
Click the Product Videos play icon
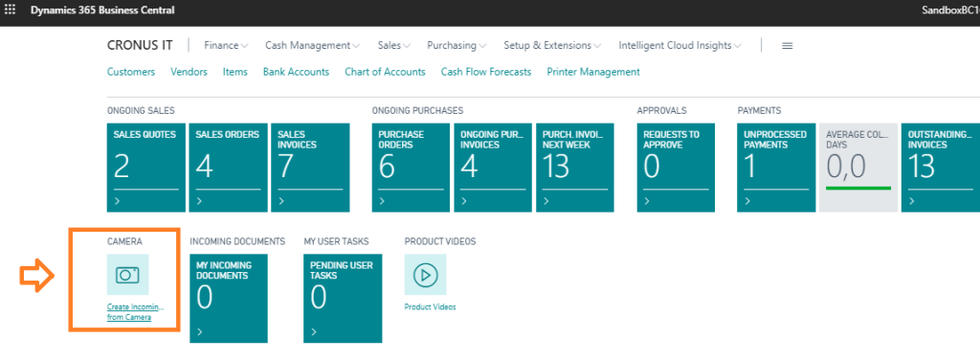[x=425, y=274]
